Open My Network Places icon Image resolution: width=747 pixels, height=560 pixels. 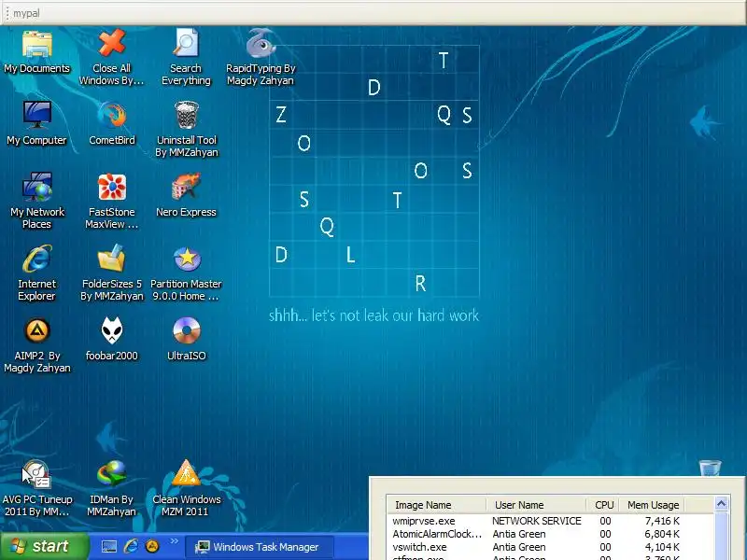[x=36, y=201]
